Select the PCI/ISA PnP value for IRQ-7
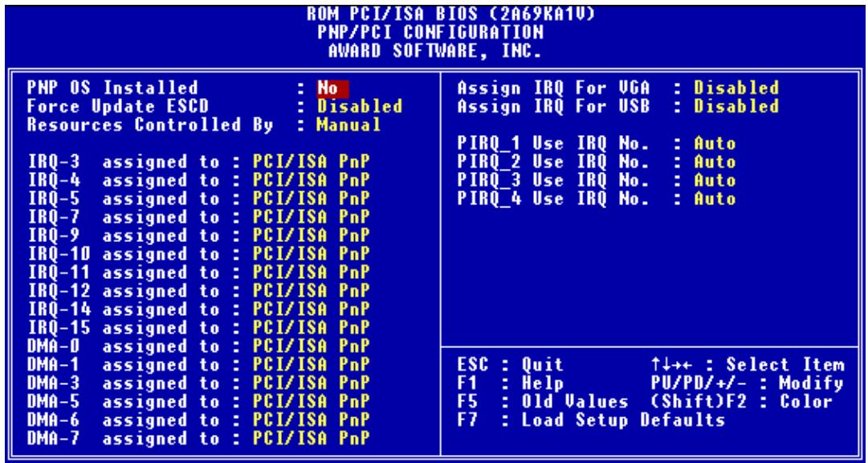Image resolution: width=868 pixels, height=463 pixels. (311, 217)
